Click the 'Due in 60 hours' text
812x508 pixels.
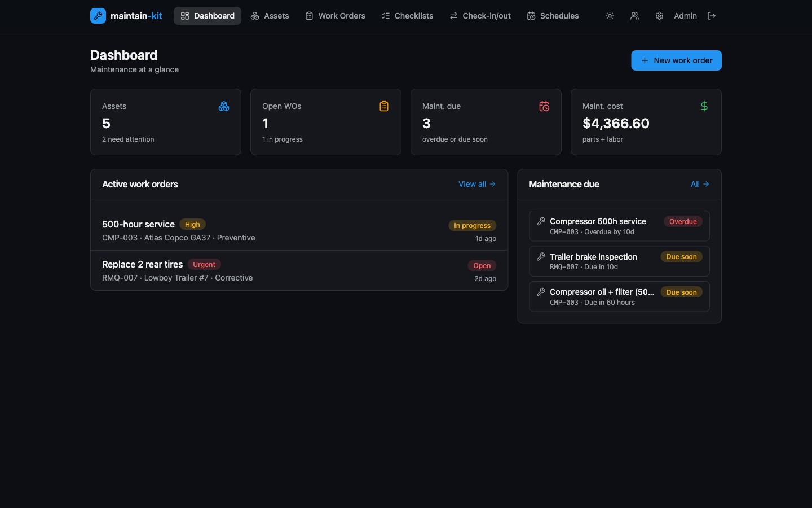point(610,303)
